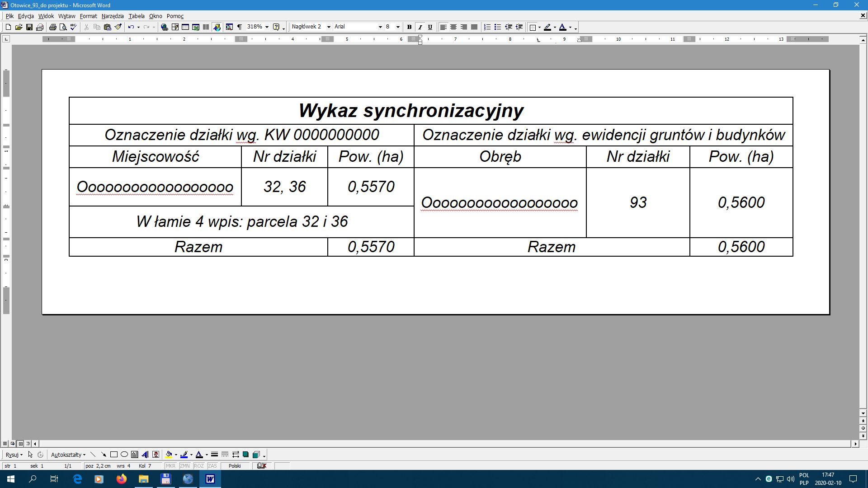Apply the fill color bucket in drawing toolbar

[x=169, y=455]
